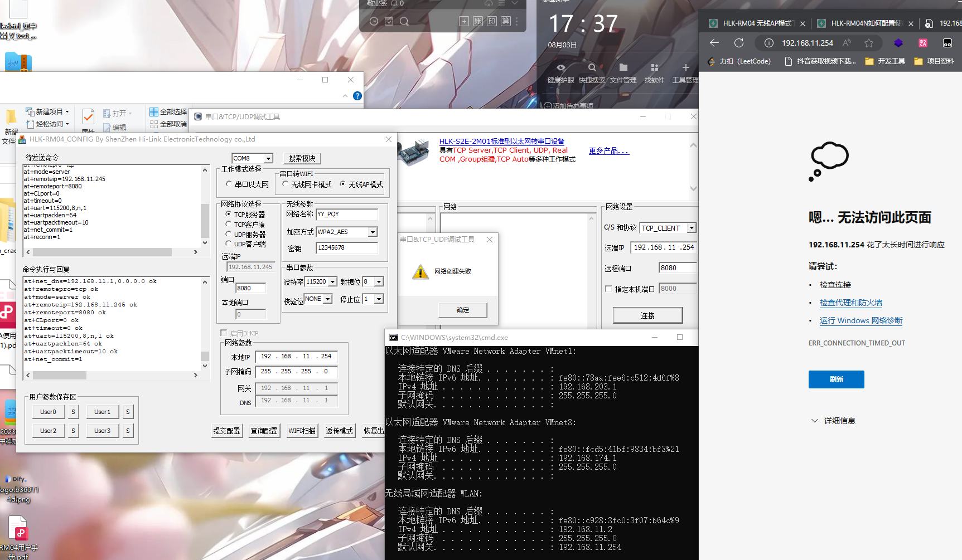The image size is (962, 560).
Task: Enable the 启用DHCP checkbox
Action: (224, 333)
